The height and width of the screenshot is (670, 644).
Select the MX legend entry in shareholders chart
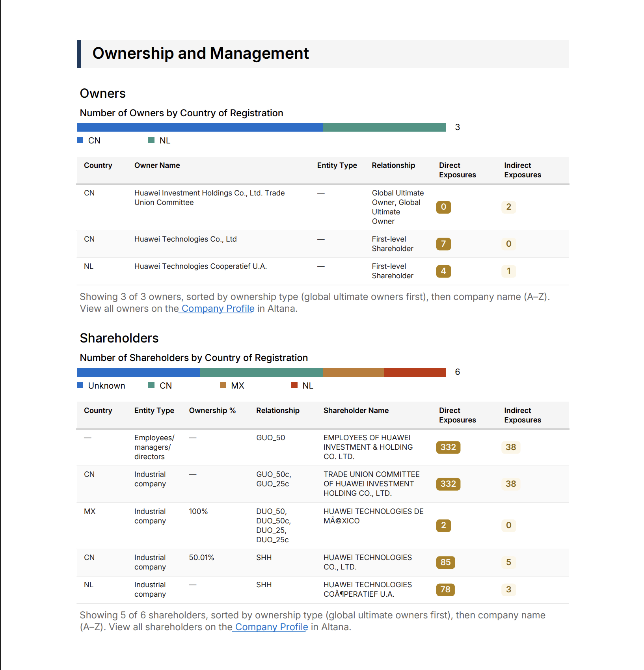(x=232, y=386)
